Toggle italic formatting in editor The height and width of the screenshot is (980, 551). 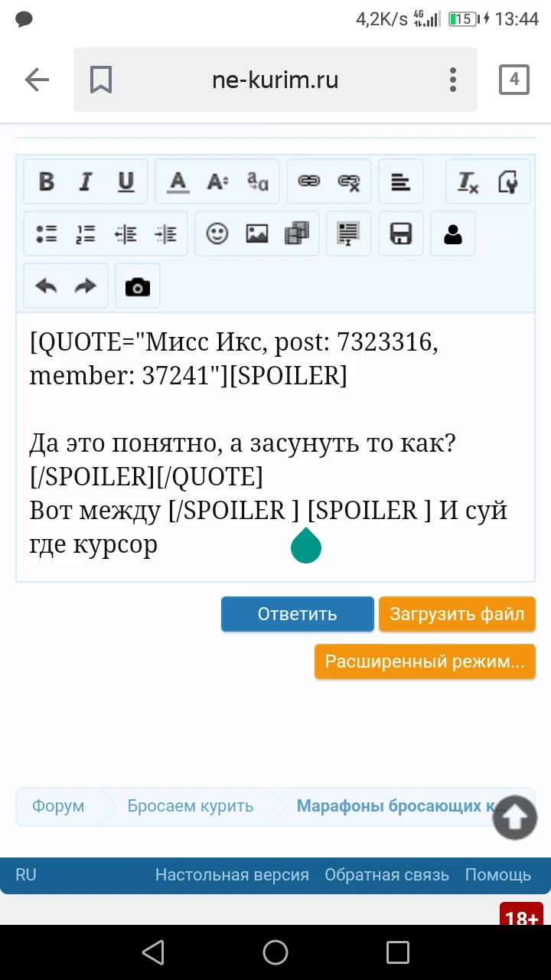click(86, 181)
